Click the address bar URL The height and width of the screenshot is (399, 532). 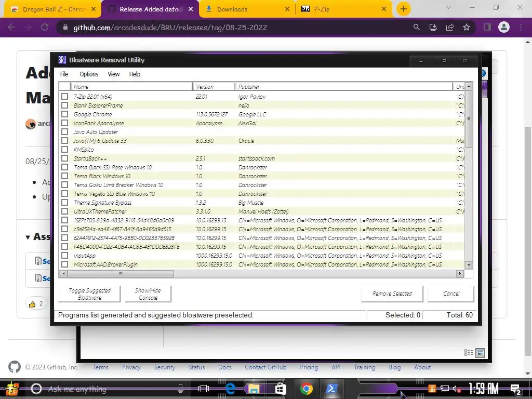tap(170, 28)
